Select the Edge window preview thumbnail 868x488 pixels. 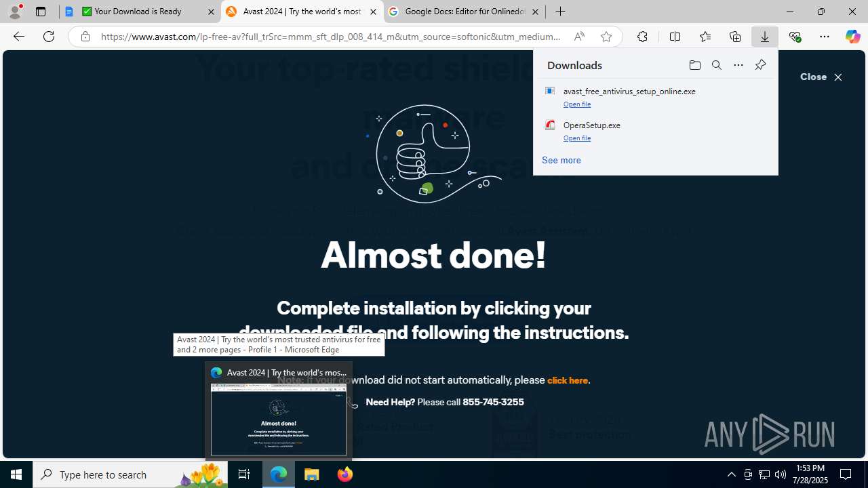(279, 420)
